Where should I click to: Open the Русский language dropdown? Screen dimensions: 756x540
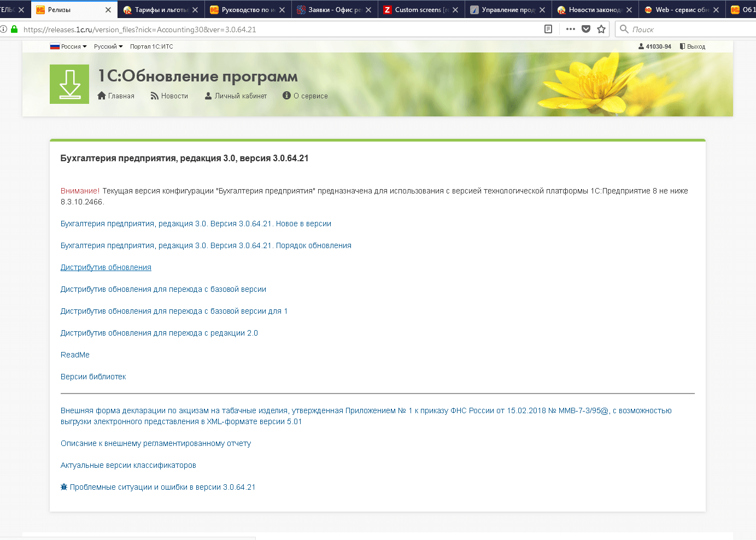[x=108, y=46]
